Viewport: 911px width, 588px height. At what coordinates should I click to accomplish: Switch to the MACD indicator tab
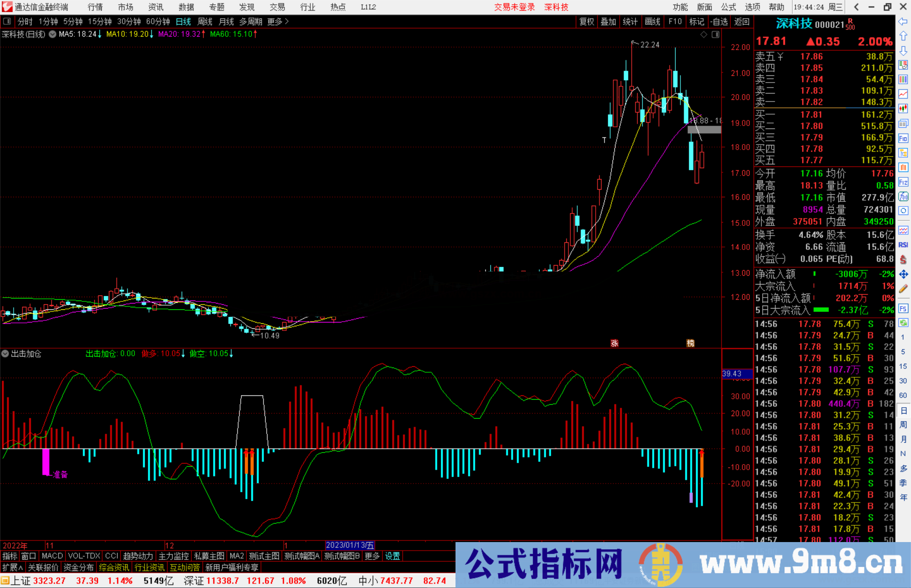[x=52, y=556]
